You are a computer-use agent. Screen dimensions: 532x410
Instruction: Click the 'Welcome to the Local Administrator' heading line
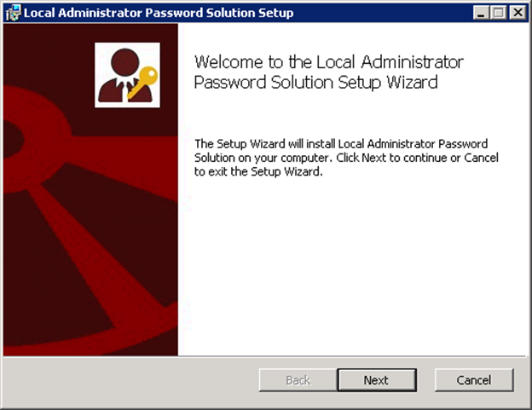pos(329,62)
